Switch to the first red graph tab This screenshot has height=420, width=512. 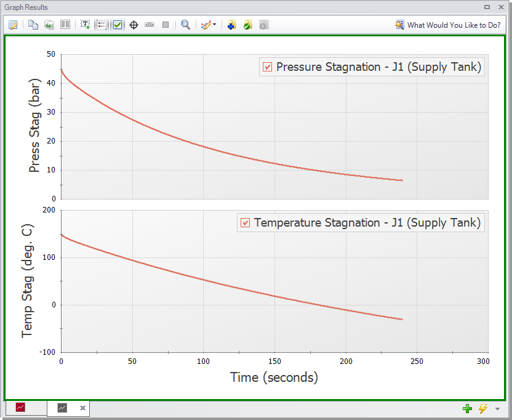21,408
